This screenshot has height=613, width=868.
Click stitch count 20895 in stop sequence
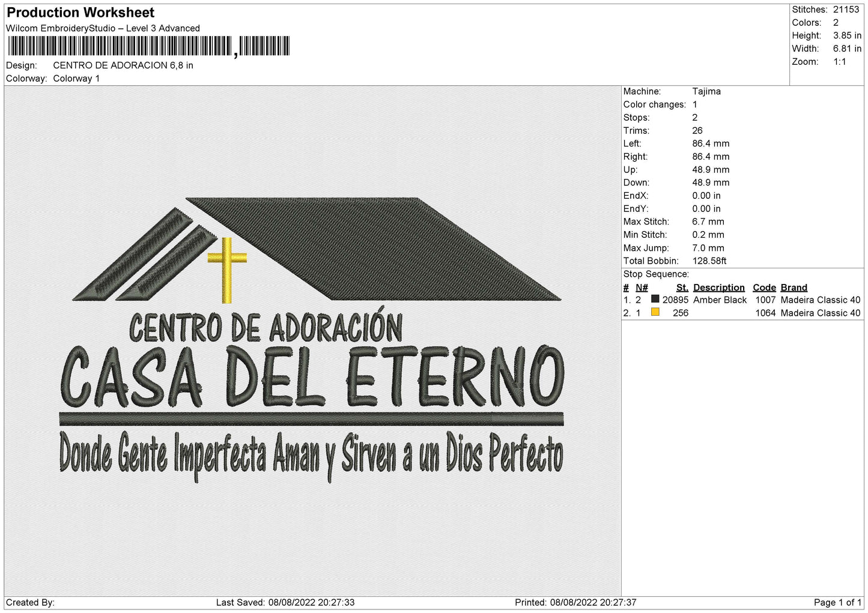675,300
